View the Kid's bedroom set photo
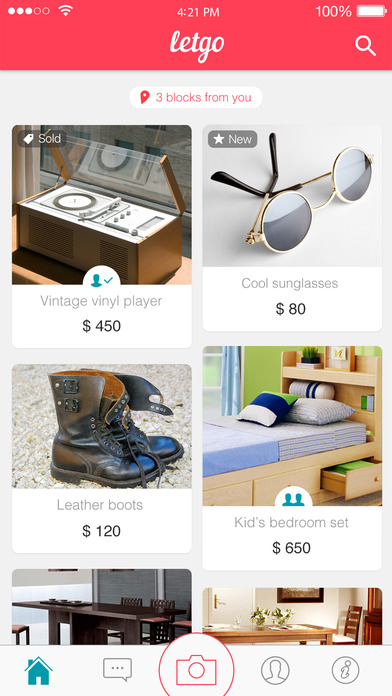This screenshot has width=392, height=696. [292, 426]
